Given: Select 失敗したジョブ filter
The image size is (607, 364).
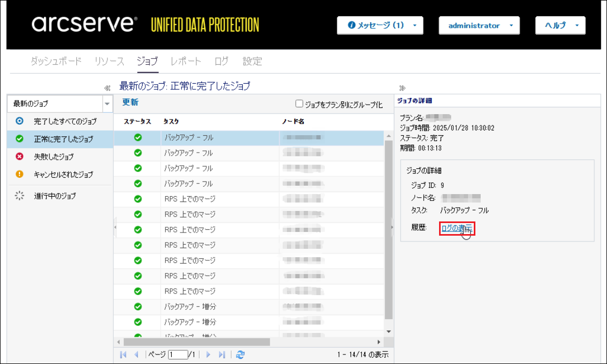Looking at the screenshot, I should point(60,157).
